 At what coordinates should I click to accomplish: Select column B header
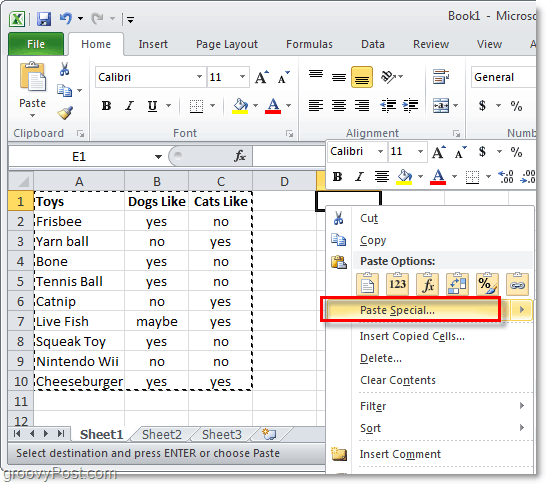coord(156,181)
